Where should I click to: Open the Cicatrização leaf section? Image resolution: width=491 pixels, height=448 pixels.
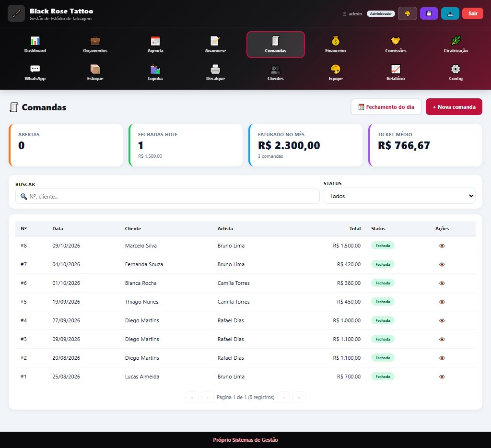pos(456,45)
